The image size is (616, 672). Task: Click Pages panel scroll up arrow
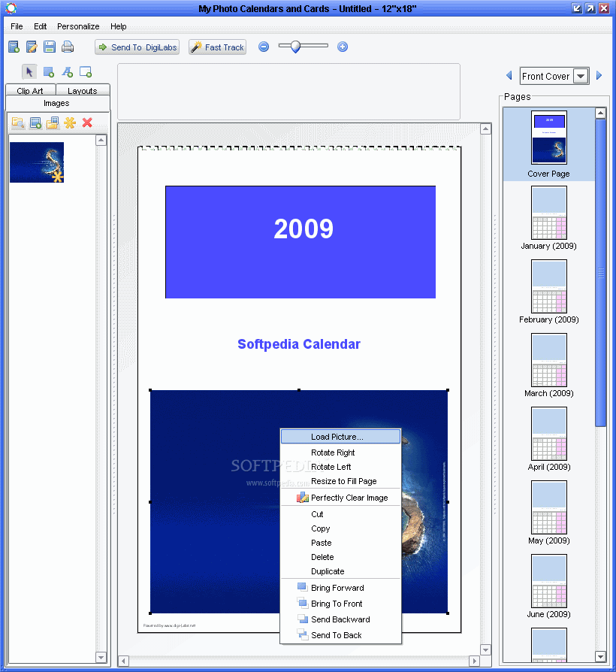pos(600,114)
